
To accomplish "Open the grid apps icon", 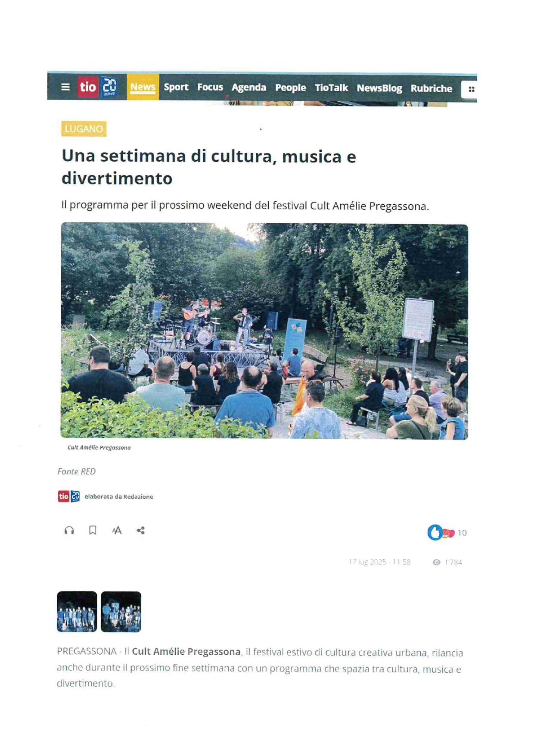I will pos(472,89).
